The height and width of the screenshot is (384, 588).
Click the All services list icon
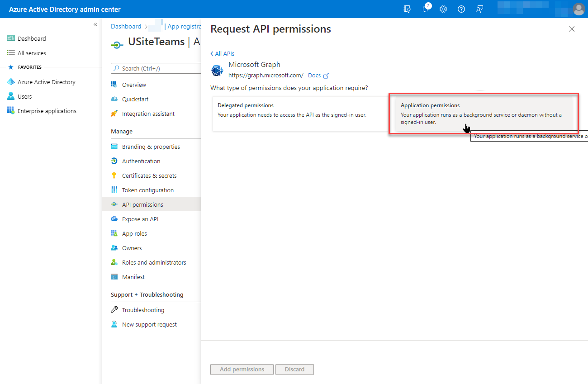pos(11,53)
